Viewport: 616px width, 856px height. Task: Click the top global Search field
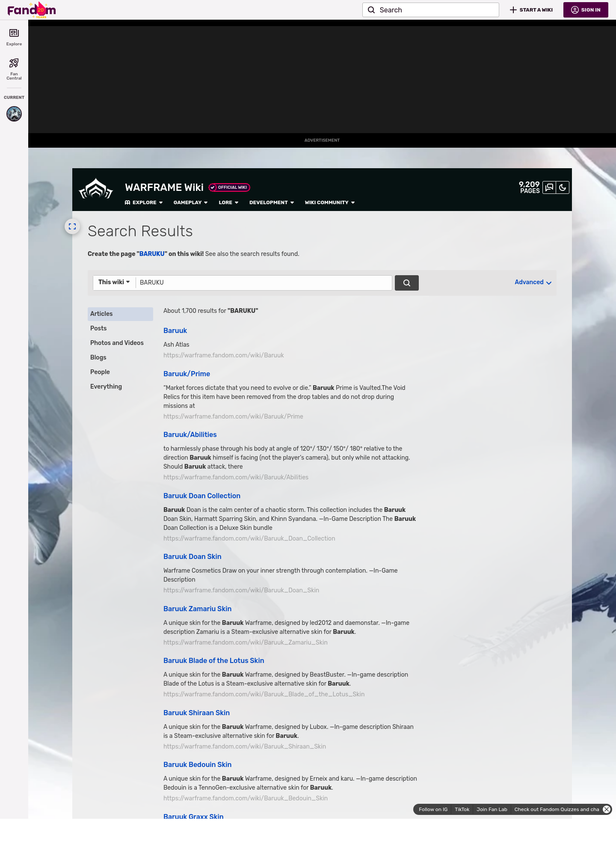(x=431, y=10)
